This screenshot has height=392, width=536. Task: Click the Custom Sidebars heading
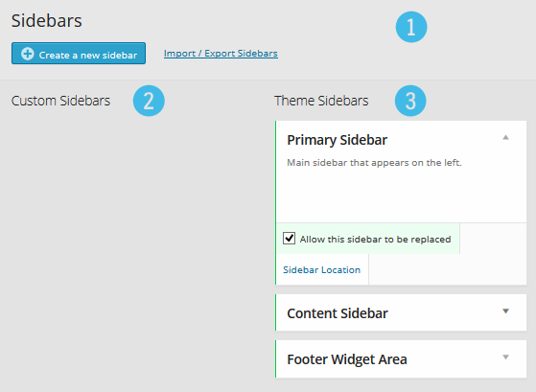point(60,101)
